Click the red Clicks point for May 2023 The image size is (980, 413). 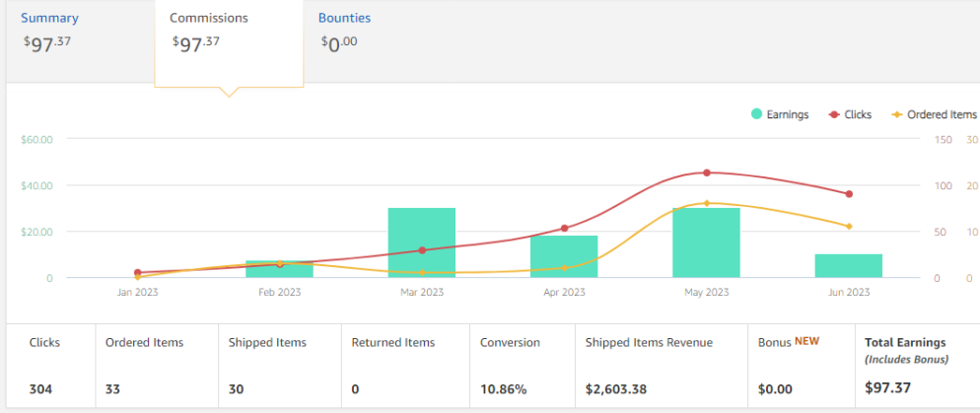(706, 172)
